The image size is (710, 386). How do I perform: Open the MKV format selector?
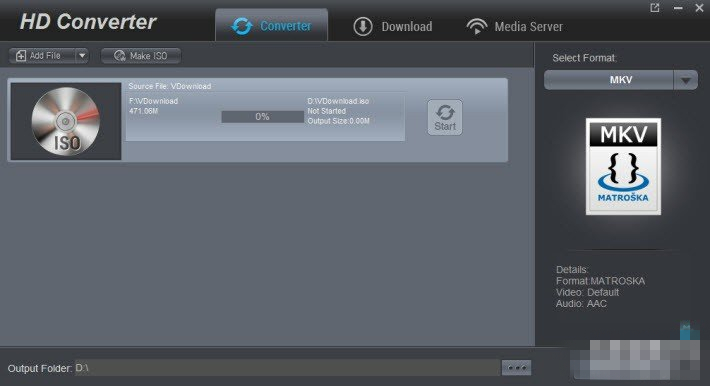[609, 80]
